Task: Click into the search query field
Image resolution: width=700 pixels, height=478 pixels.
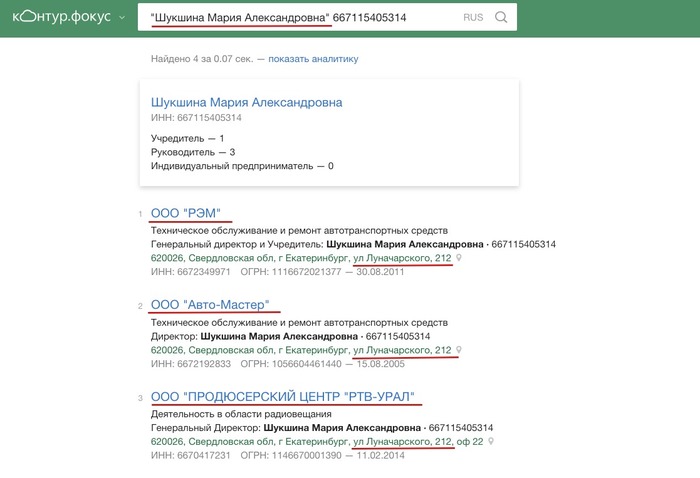Action: 300,18
